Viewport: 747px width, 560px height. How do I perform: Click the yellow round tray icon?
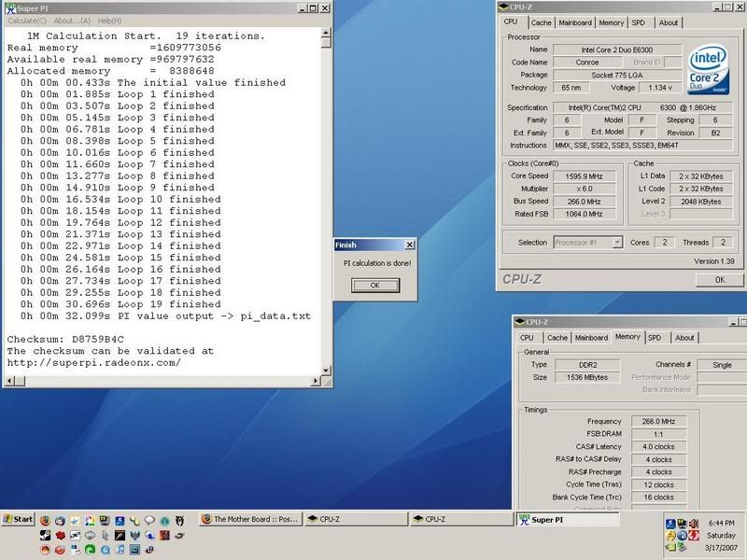[670, 535]
